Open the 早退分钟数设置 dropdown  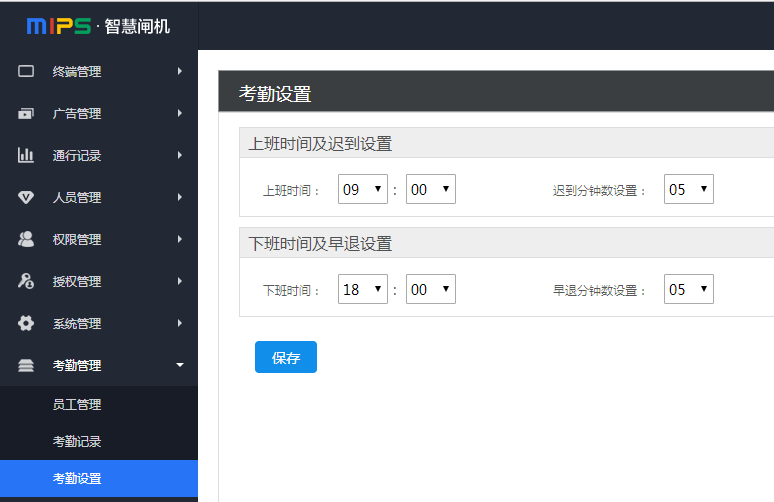pos(689,289)
